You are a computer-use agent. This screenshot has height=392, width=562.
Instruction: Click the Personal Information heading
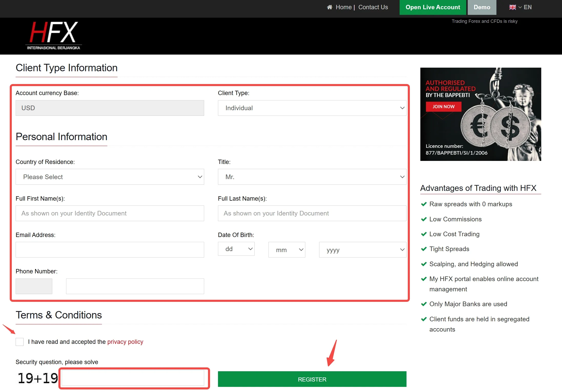coord(61,137)
